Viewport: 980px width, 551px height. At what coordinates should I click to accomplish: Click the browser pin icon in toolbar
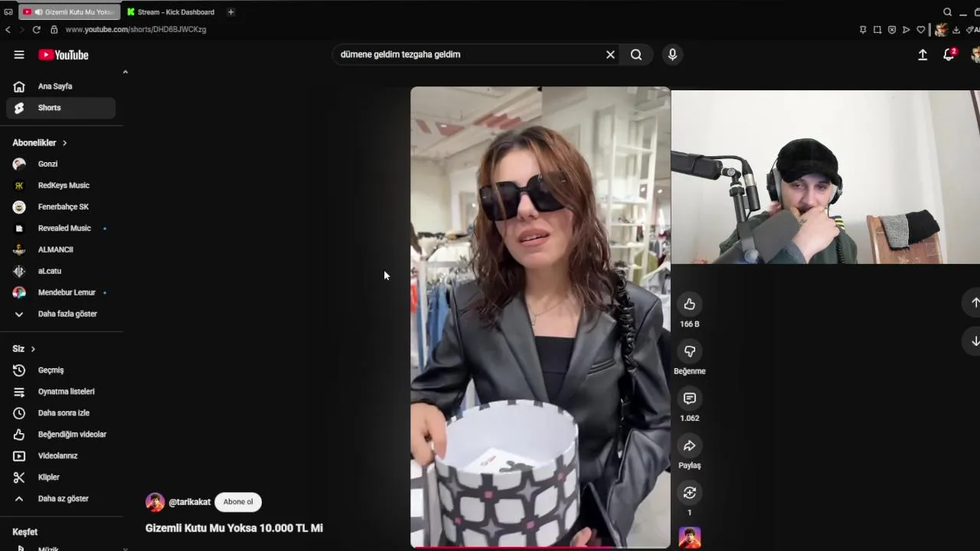pos(863,30)
